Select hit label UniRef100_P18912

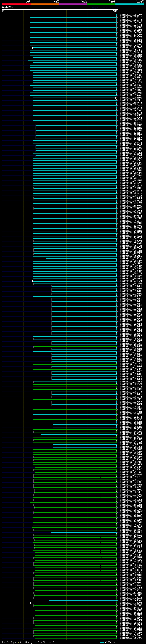[x=131, y=598]
